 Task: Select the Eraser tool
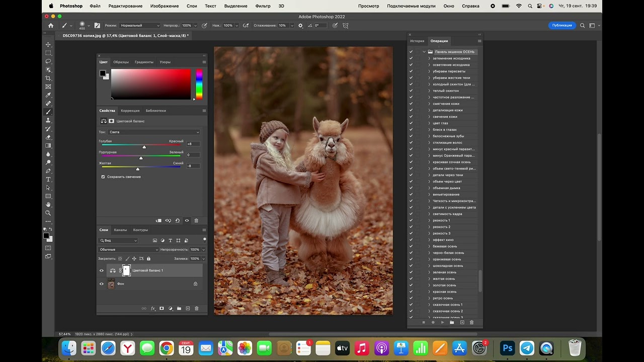pyautogui.click(x=48, y=137)
